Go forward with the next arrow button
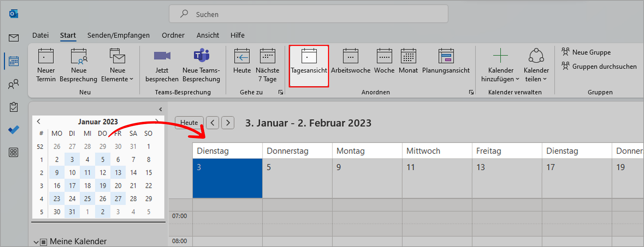This screenshot has width=644, height=247. point(228,123)
